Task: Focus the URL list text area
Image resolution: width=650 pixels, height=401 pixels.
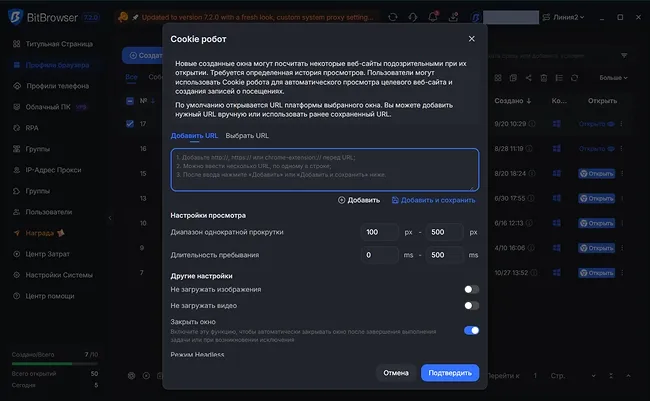Action: click(x=325, y=170)
